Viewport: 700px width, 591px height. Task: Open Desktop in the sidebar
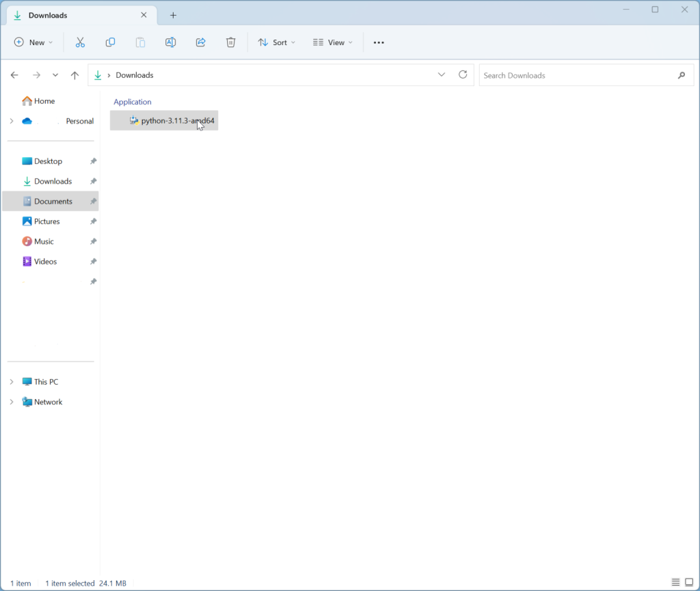tap(49, 161)
